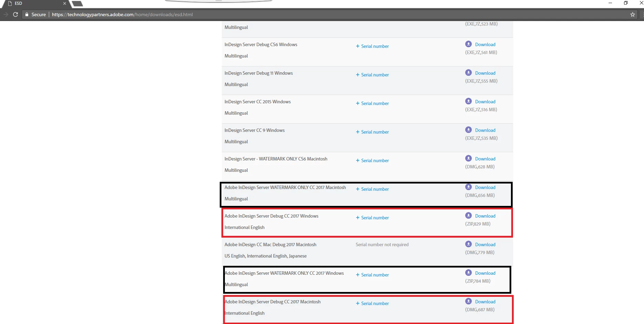This screenshot has width=644, height=324.
Task: Bookmark this page with the star icon
Action: click(x=632, y=14)
